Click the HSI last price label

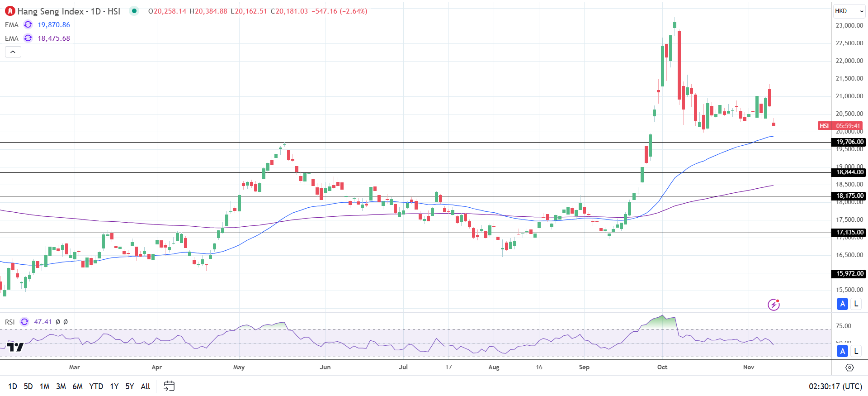click(841, 126)
